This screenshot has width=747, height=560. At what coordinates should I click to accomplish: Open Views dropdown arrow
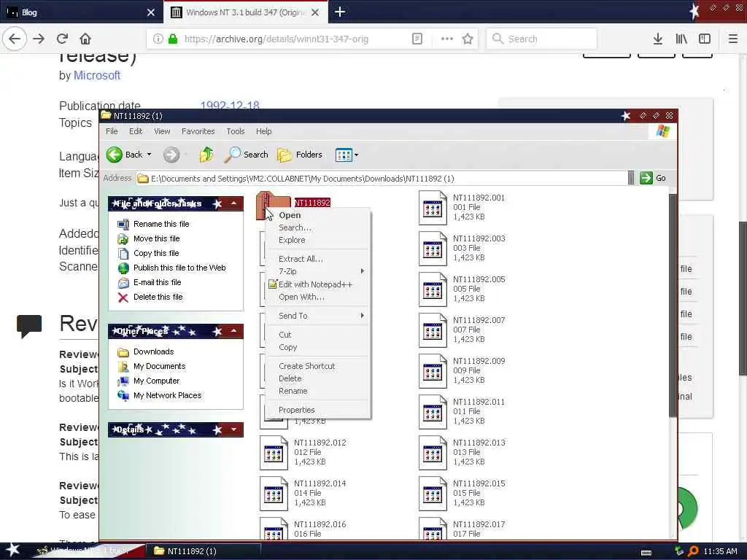coord(356,155)
